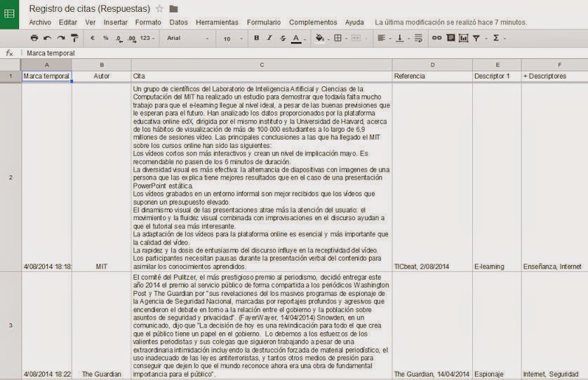Screen dimensions: 588x380
Task: Select the Descriptor 1 header cell
Action: pyautogui.click(x=497, y=76)
